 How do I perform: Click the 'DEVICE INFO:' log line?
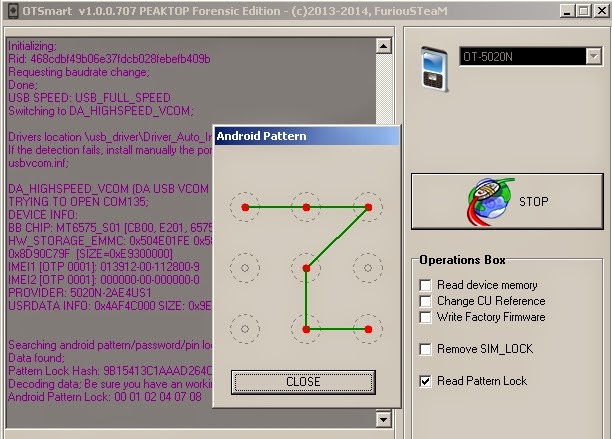(x=43, y=215)
